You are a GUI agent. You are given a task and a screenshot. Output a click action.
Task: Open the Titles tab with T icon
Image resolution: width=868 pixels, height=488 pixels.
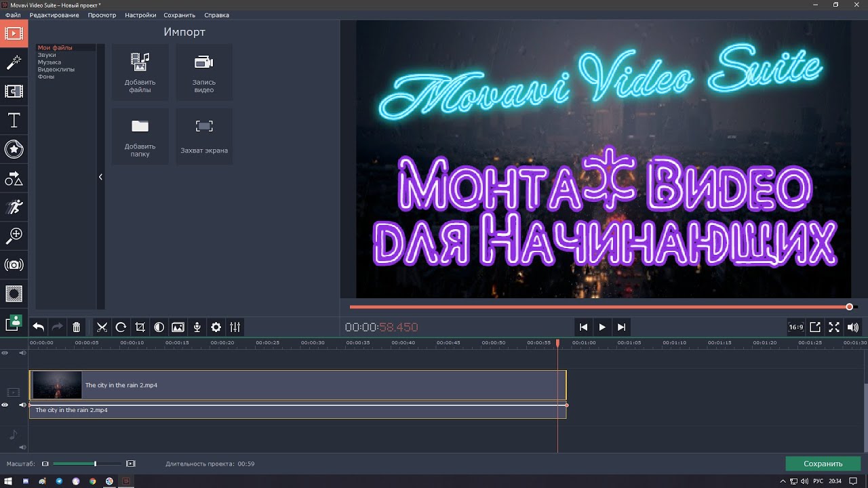14,121
